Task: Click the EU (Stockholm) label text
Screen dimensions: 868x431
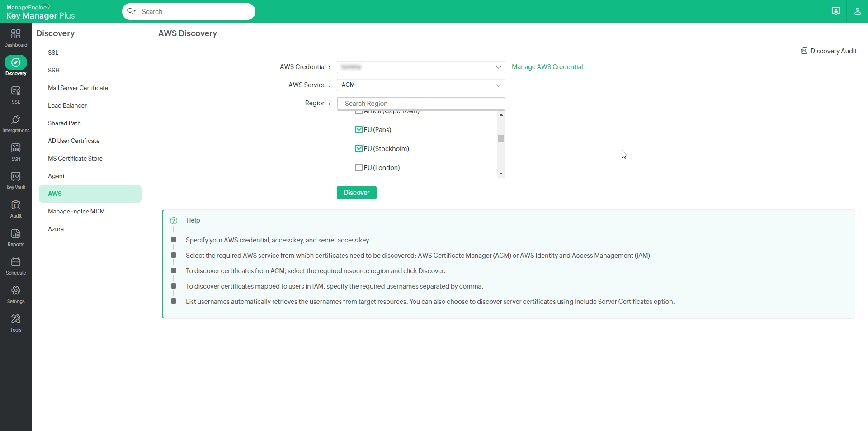Action: point(387,149)
